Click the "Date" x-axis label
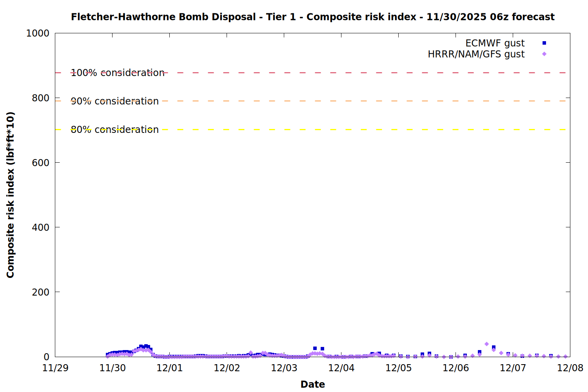Viewport: 588px width, 392px height. click(x=312, y=384)
